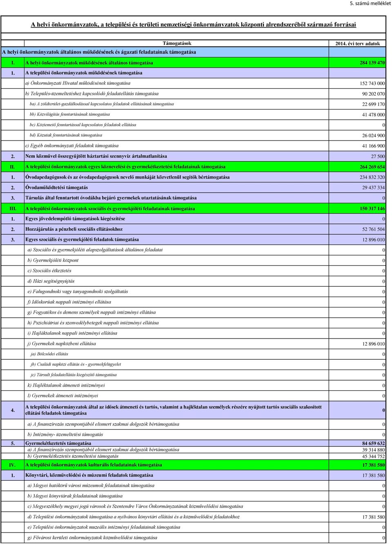
Task: Select 'Egyes szociális és gyermekjóléti feladatok támogatása'
Action: click(x=82, y=239)
